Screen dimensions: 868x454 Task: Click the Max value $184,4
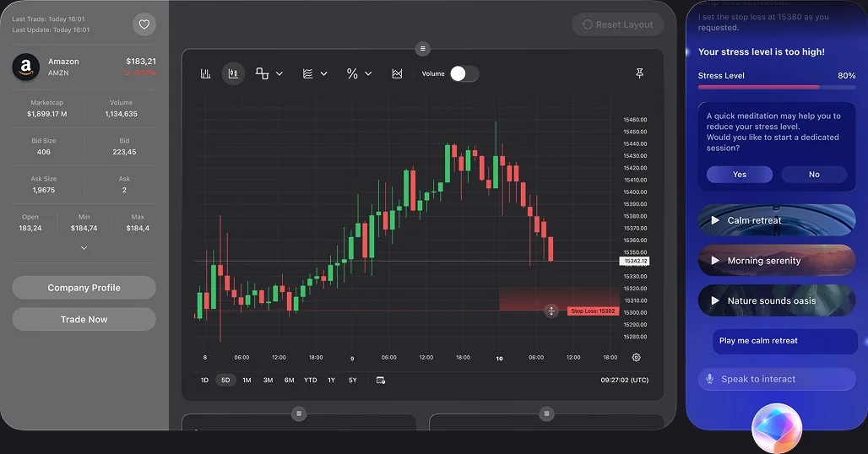(138, 229)
